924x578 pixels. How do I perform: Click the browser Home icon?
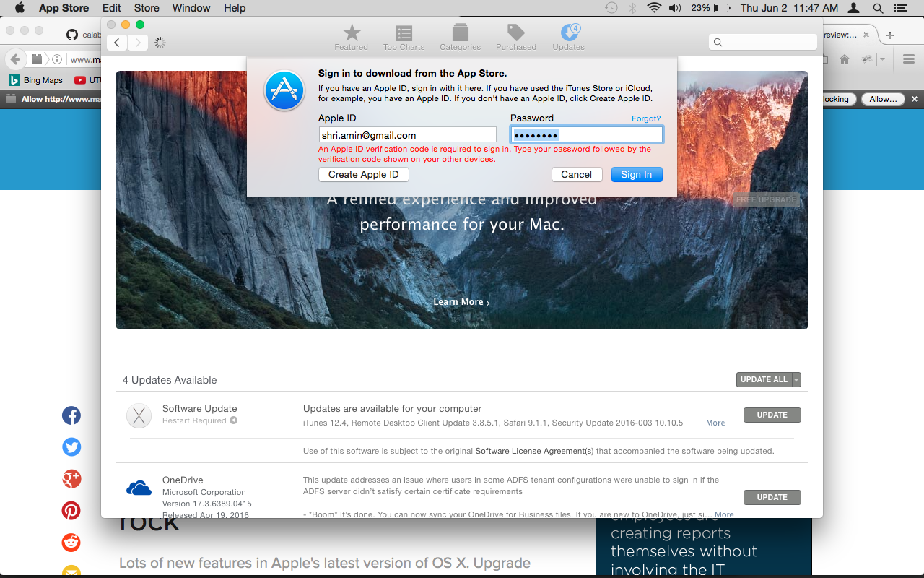[x=844, y=59]
